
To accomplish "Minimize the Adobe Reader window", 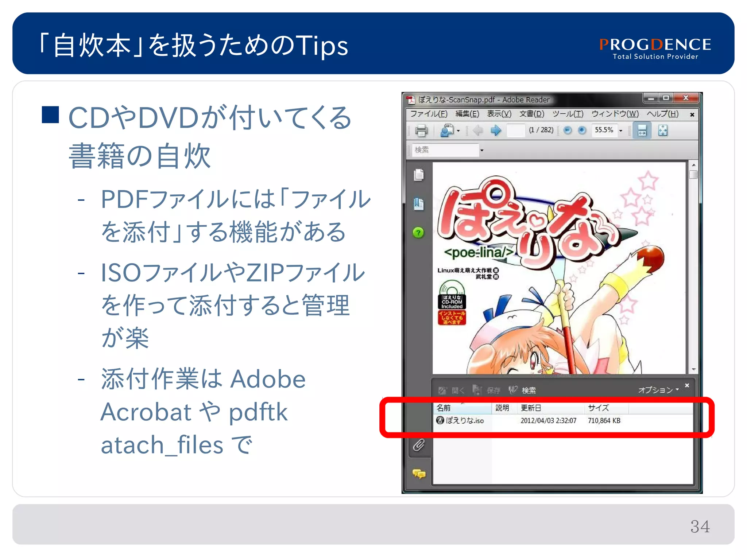I will tap(651, 98).
